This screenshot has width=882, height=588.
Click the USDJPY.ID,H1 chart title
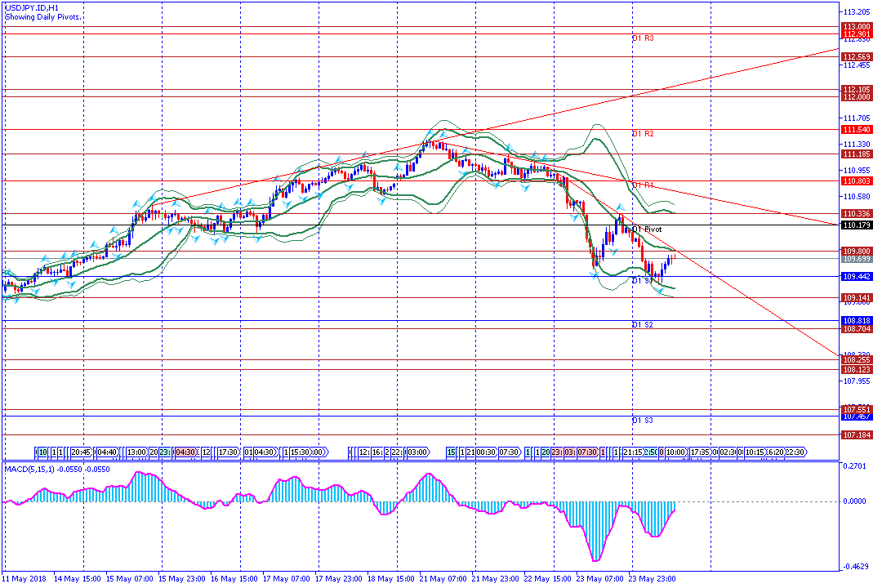[x=32, y=8]
